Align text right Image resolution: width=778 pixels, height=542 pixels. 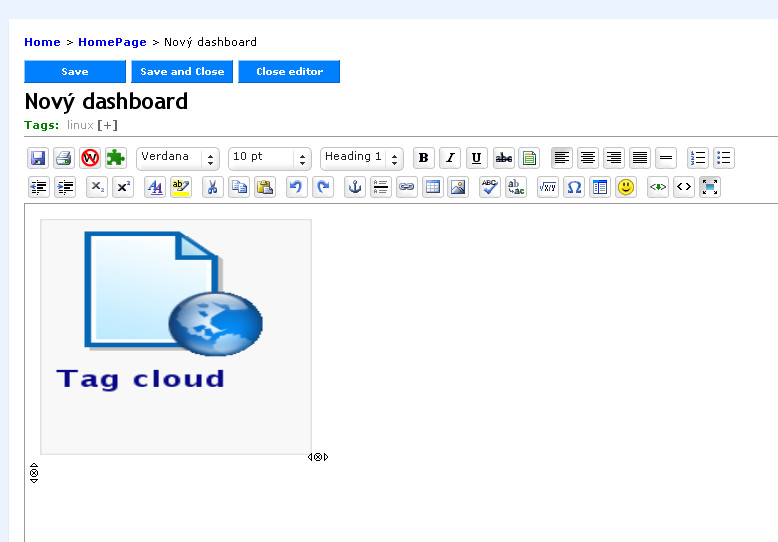[x=614, y=158]
